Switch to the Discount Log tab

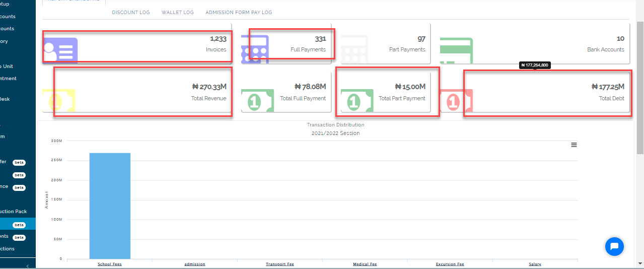pos(131,13)
